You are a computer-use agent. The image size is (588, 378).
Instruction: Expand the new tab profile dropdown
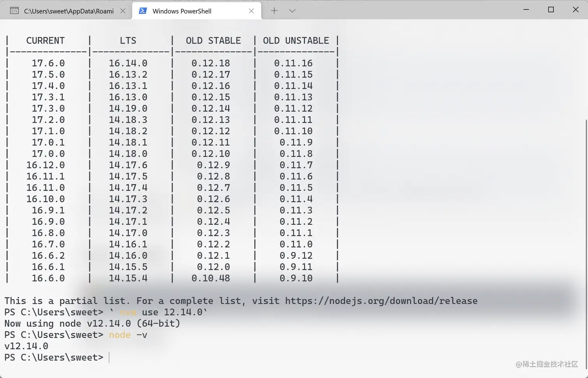tap(292, 11)
